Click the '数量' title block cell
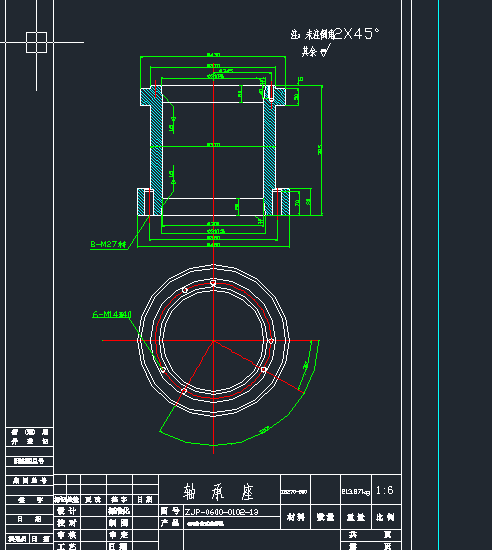 pos(325,517)
